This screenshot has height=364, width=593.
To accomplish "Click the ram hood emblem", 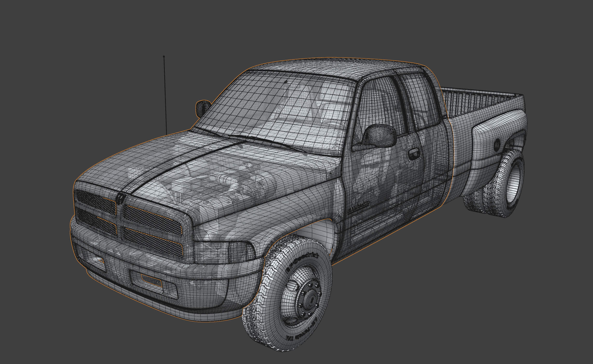I will 121,198.
